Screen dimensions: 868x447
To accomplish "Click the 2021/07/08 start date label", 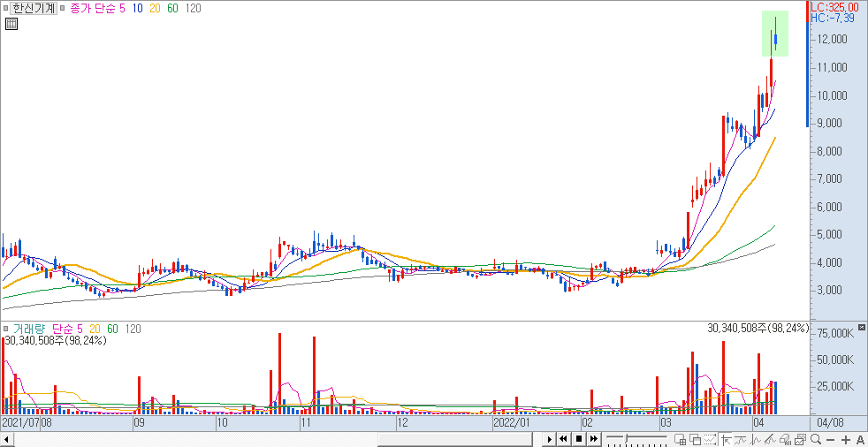I will pos(27,423).
